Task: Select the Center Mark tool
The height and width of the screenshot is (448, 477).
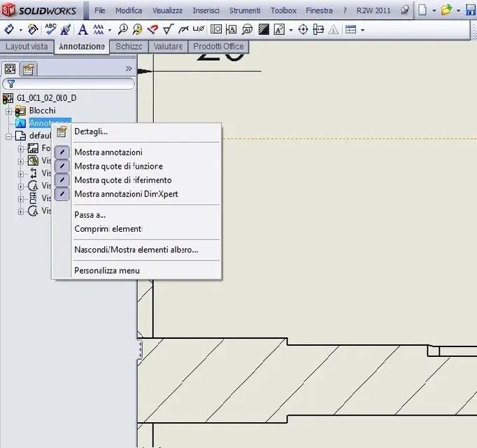Action: 303,29
